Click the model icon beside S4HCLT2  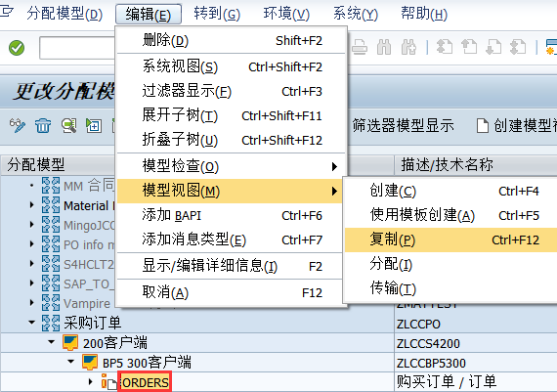coord(51,264)
